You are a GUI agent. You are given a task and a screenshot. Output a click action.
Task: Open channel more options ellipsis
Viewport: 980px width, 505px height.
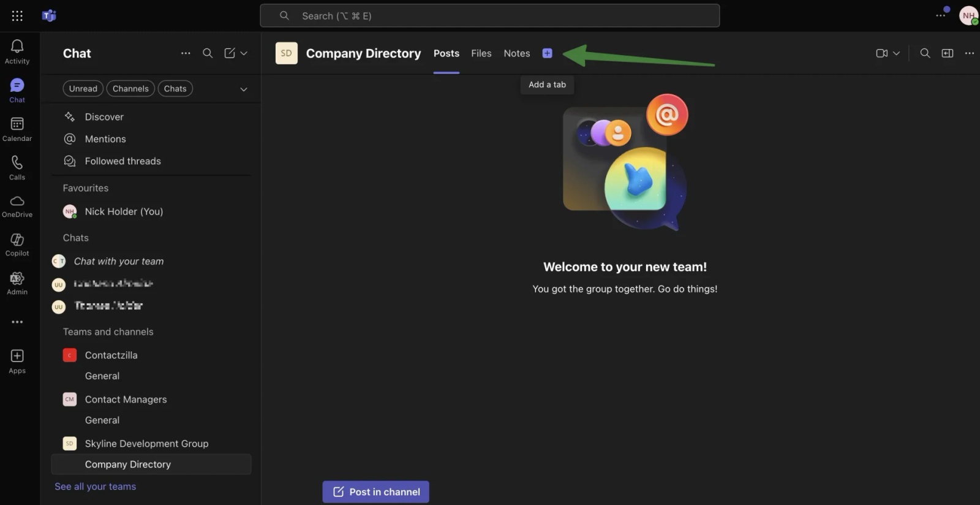[x=969, y=53]
